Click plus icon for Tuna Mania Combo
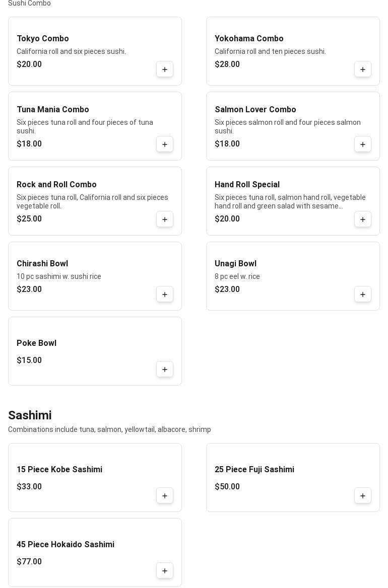 pyautogui.click(x=165, y=144)
